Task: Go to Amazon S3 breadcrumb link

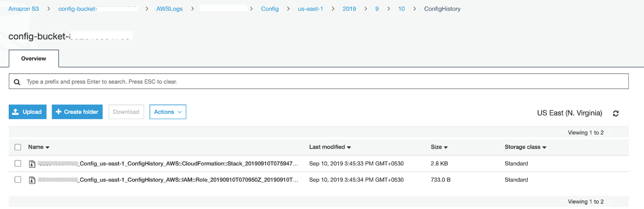Action: [x=23, y=9]
